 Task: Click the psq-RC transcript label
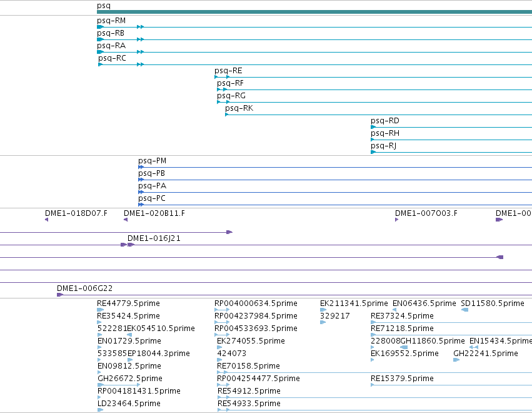click(112, 58)
